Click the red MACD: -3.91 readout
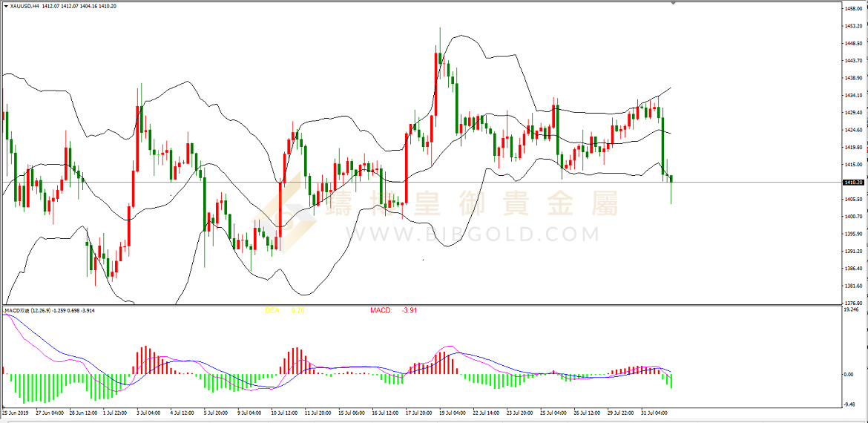868x423 pixels. click(x=394, y=311)
